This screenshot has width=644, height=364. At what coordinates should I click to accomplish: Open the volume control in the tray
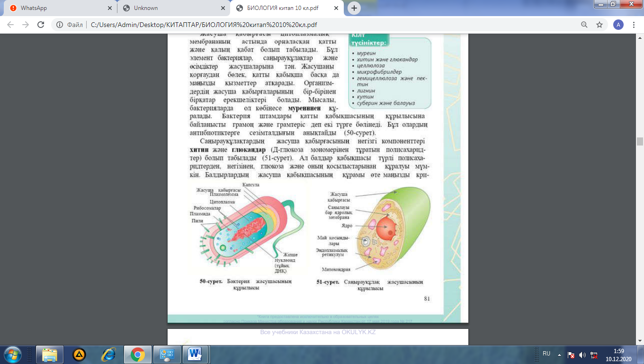point(582,355)
